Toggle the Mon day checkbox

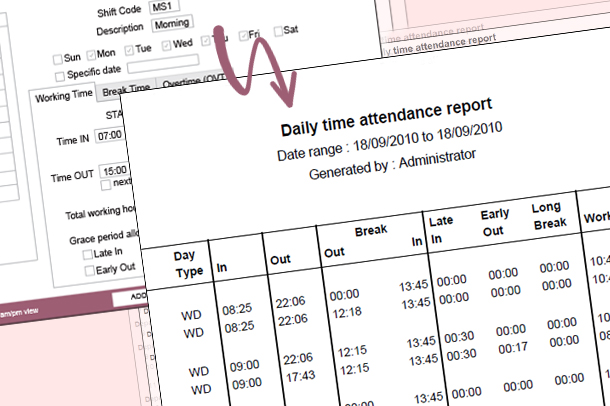(91, 55)
